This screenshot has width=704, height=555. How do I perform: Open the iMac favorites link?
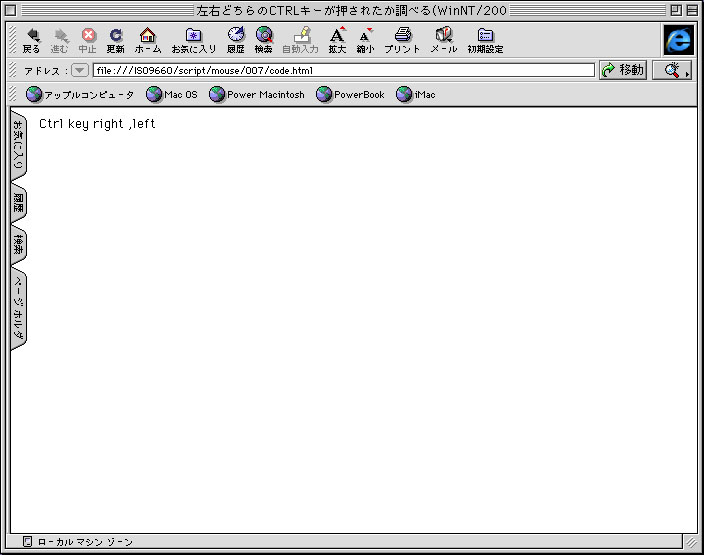coord(416,94)
